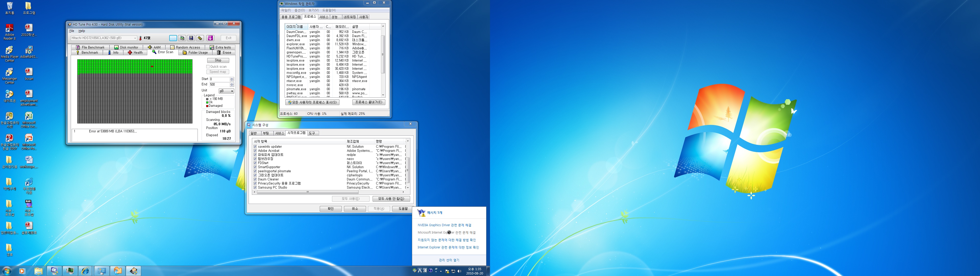The height and width of the screenshot is (276, 980).
Task: Open the Hitachi drive selection dropdown
Action: pyautogui.click(x=103, y=38)
